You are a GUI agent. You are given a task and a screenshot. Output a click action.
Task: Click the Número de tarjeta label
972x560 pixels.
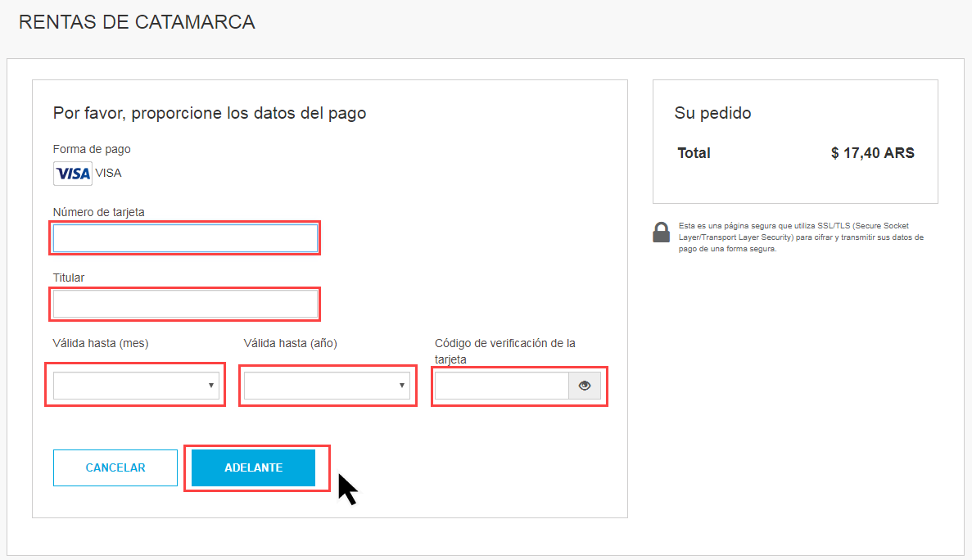[98, 212]
